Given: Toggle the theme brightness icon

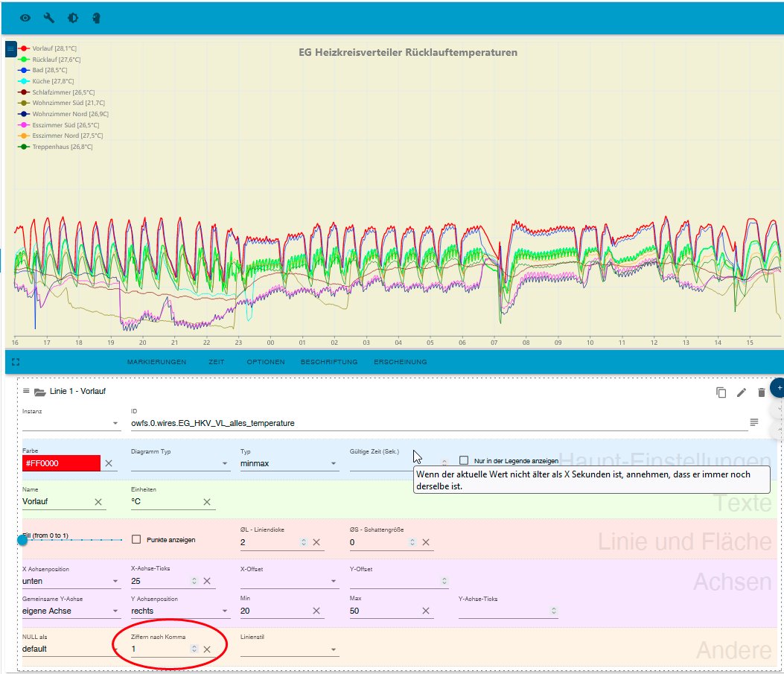Looking at the screenshot, I should point(73,18).
